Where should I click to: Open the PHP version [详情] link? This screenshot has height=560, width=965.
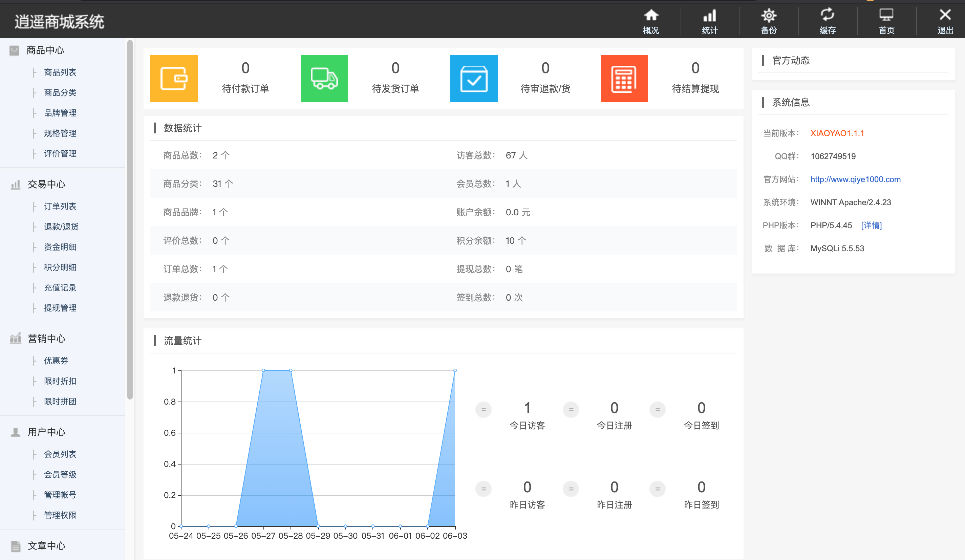[x=871, y=225]
